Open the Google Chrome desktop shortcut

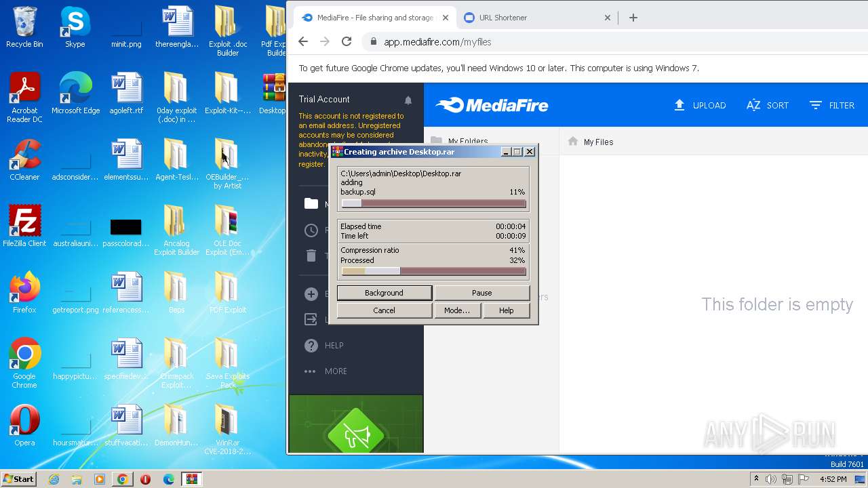(24, 363)
